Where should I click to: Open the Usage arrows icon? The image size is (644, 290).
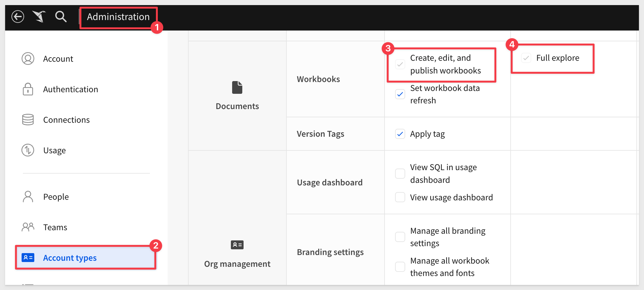pyautogui.click(x=28, y=150)
